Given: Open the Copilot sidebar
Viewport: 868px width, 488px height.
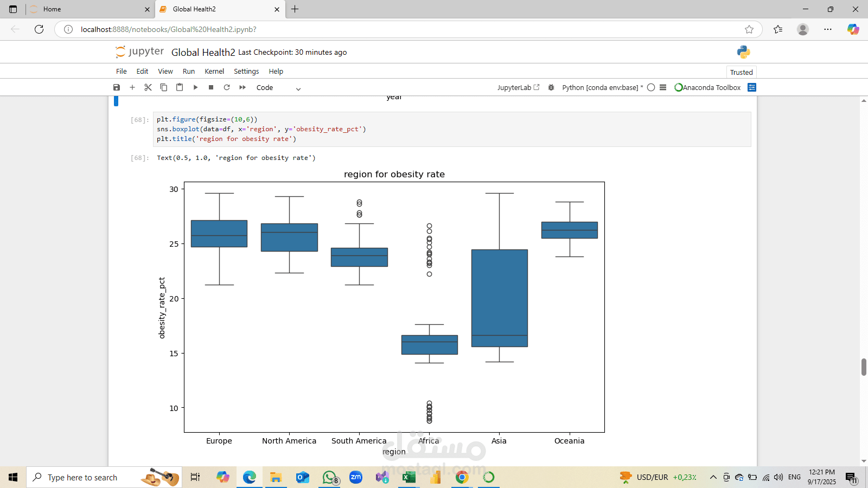Looking at the screenshot, I should coord(853,29).
